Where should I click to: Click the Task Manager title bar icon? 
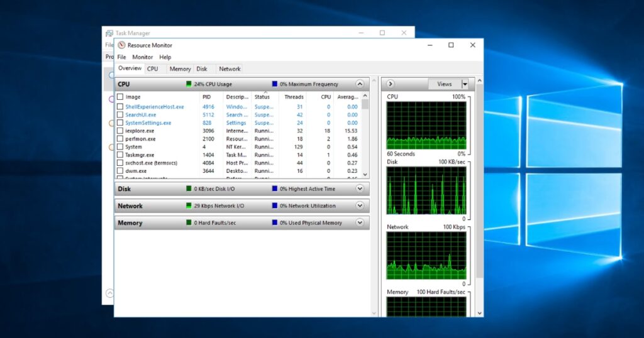coord(109,33)
